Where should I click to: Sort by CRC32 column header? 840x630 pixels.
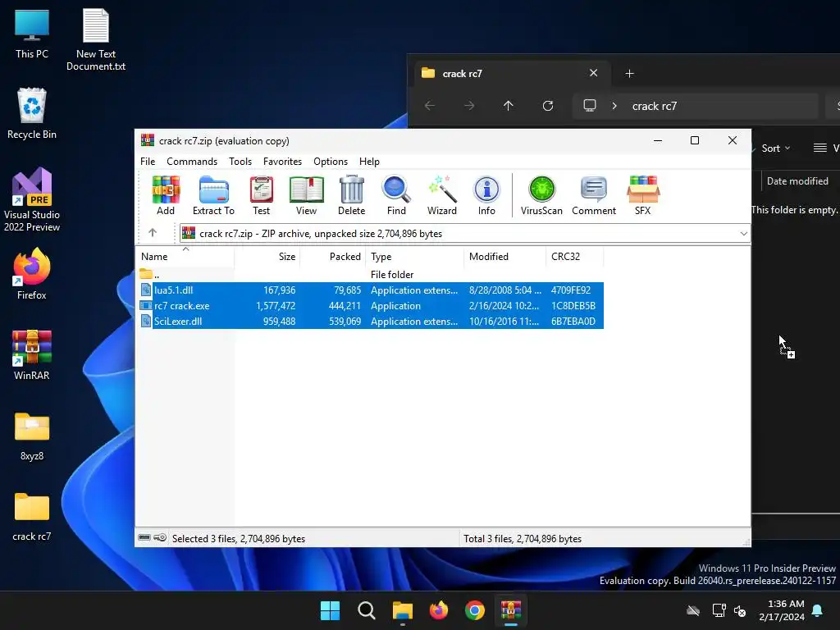point(575,257)
